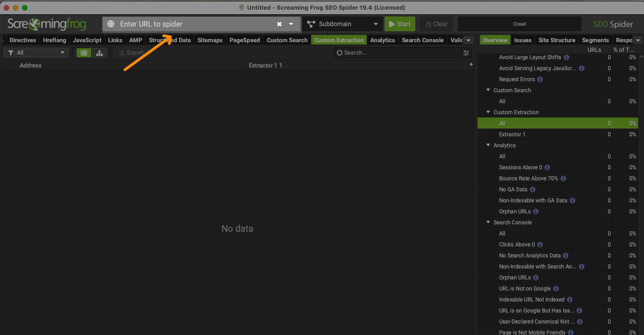This screenshot has width=644, height=335.
Task: Click info icon for Analytics Orphan URLs
Action: [536, 212]
